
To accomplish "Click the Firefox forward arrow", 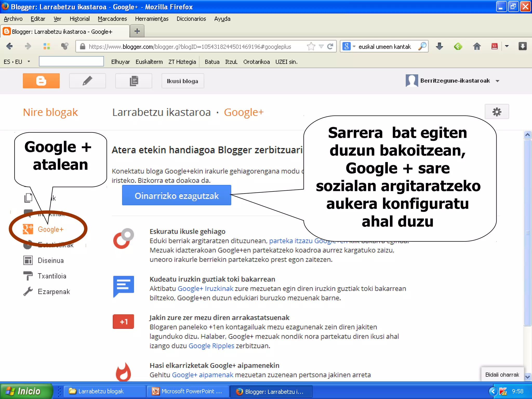I will [28, 46].
